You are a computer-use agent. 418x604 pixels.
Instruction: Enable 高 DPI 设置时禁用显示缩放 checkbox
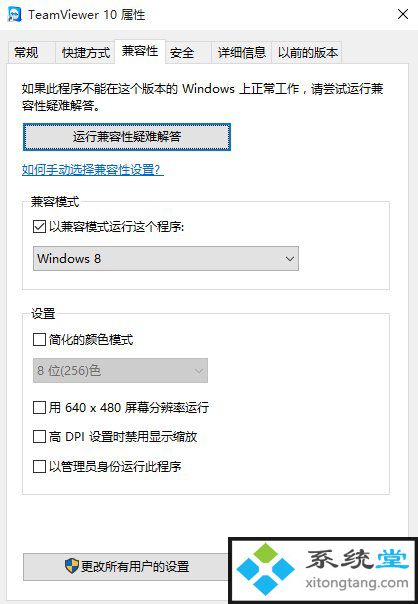coord(39,436)
